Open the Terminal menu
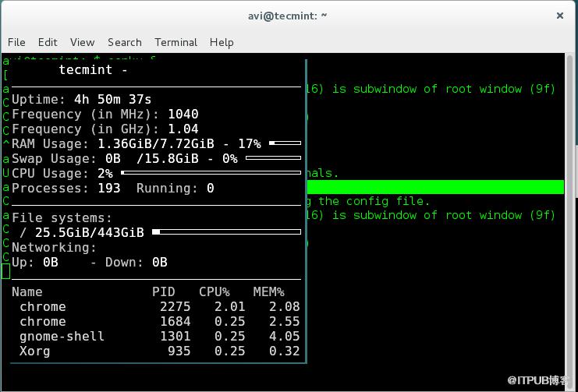Viewport: 578px width, 392px height. point(176,42)
